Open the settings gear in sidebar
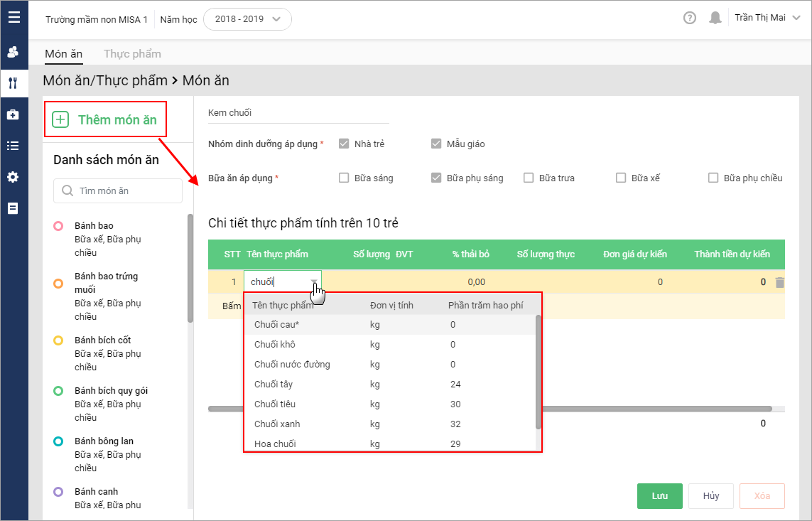812x521 pixels. pyautogui.click(x=13, y=177)
